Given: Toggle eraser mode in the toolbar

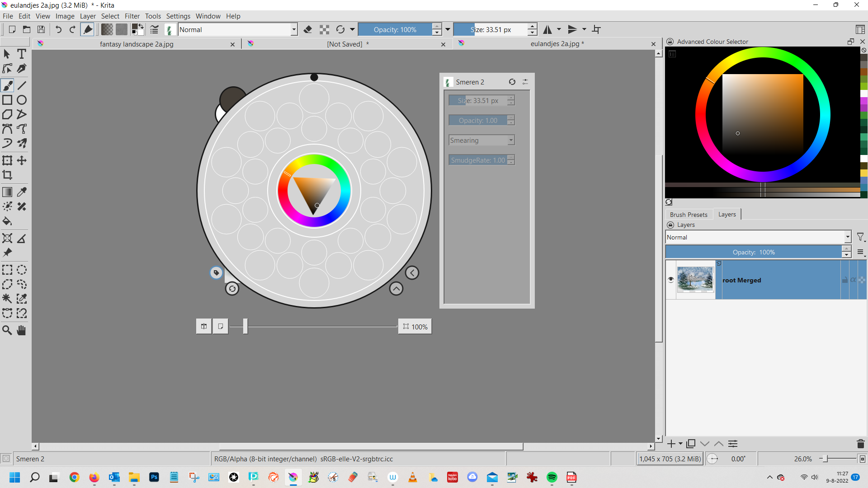Looking at the screenshot, I should pos(308,30).
